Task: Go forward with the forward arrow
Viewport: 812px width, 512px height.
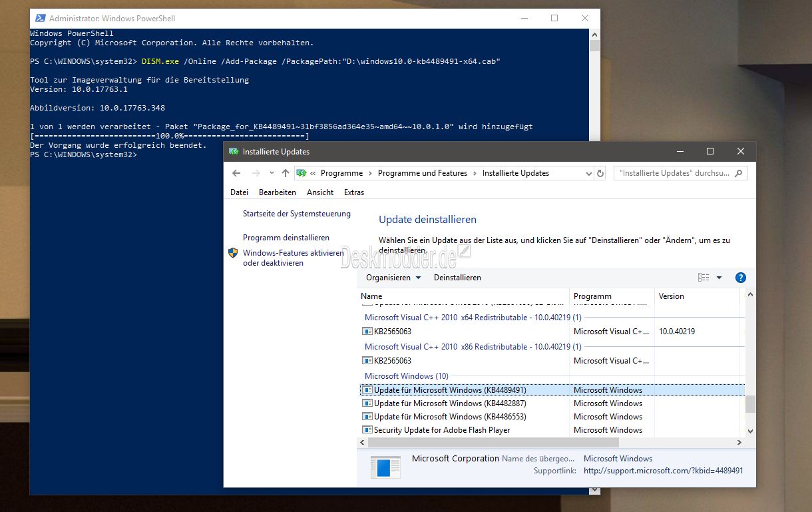Action: pos(256,173)
